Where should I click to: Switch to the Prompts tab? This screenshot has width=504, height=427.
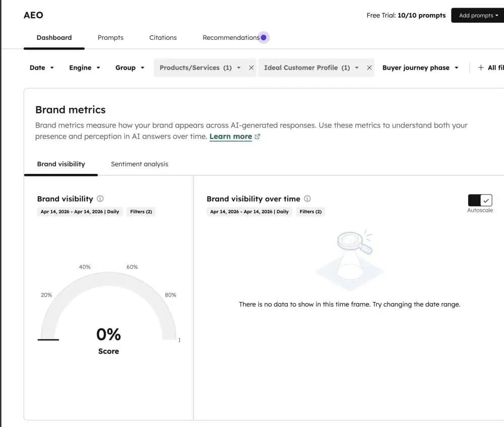(110, 37)
